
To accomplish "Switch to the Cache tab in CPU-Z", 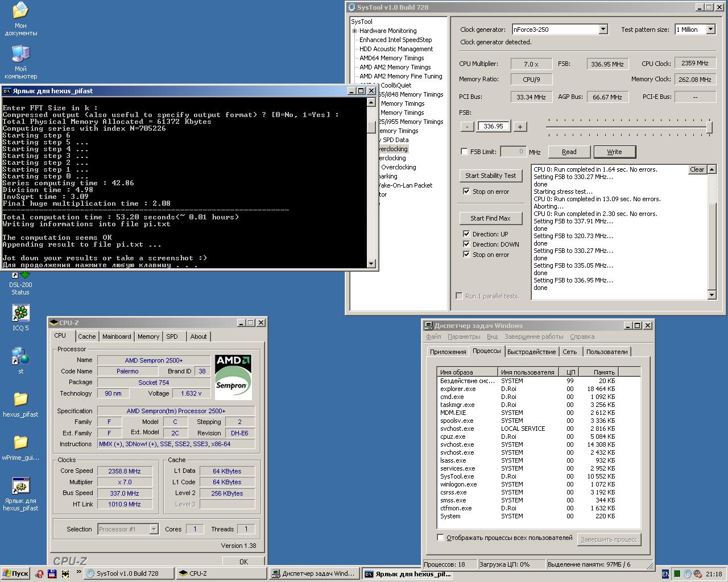I will tap(87, 336).
